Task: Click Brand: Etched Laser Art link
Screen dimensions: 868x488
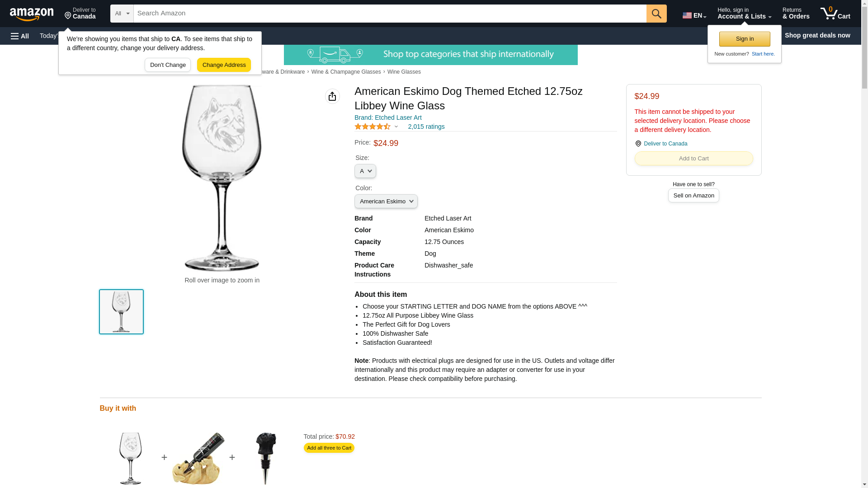Action: (x=388, y=118)
